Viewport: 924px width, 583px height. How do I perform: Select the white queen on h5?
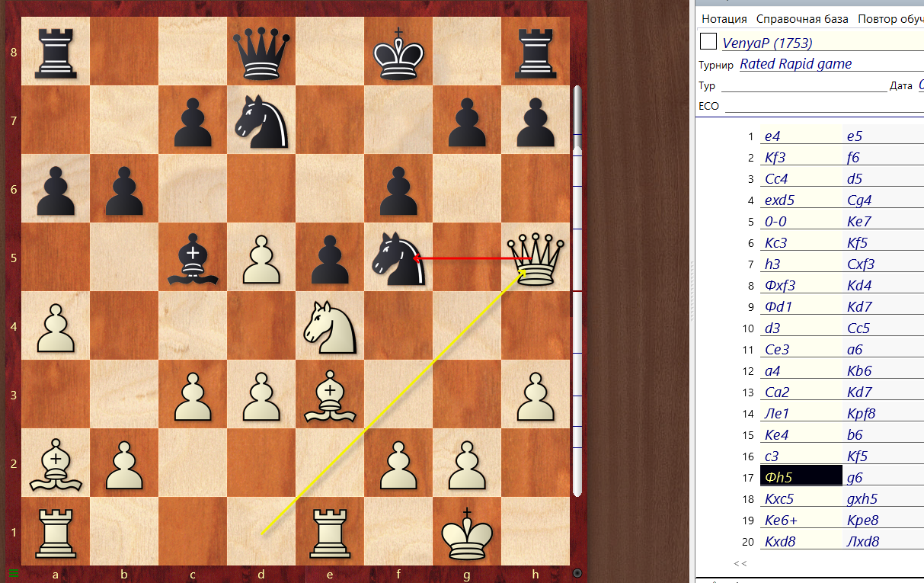click(x=536, y=258)
